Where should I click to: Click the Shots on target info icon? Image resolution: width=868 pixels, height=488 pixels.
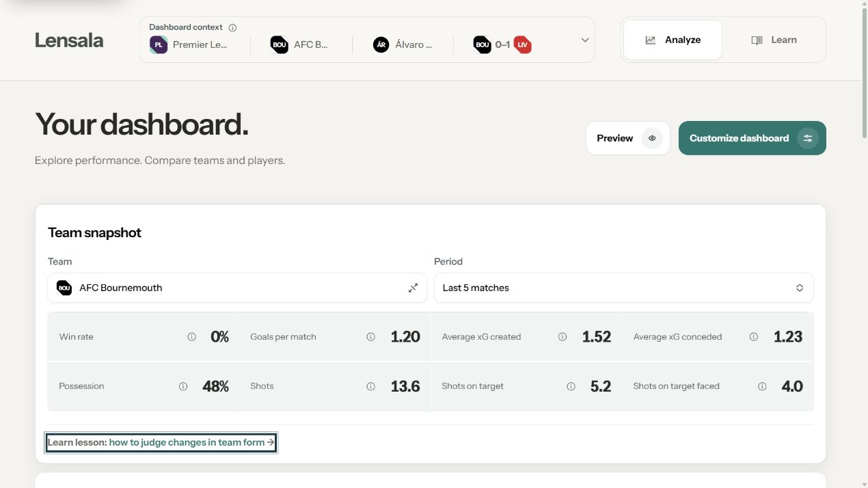(x=571, y=386)
